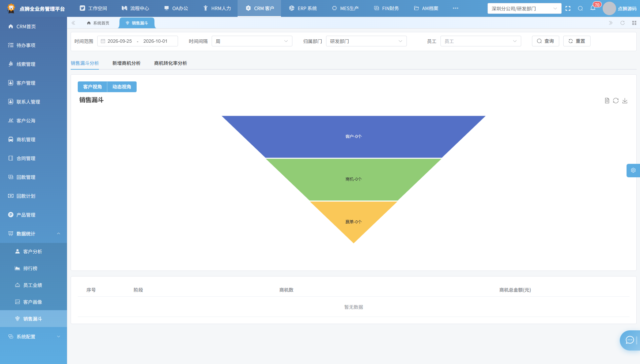Open the tab grid menu icon
Viewport: 640px width, 364px height.
[x=634, y=23]
